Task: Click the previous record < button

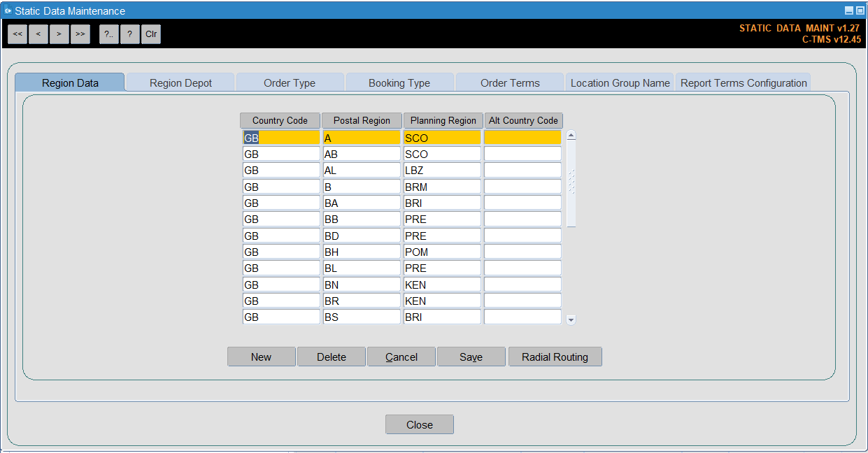Action: (38, 34)
